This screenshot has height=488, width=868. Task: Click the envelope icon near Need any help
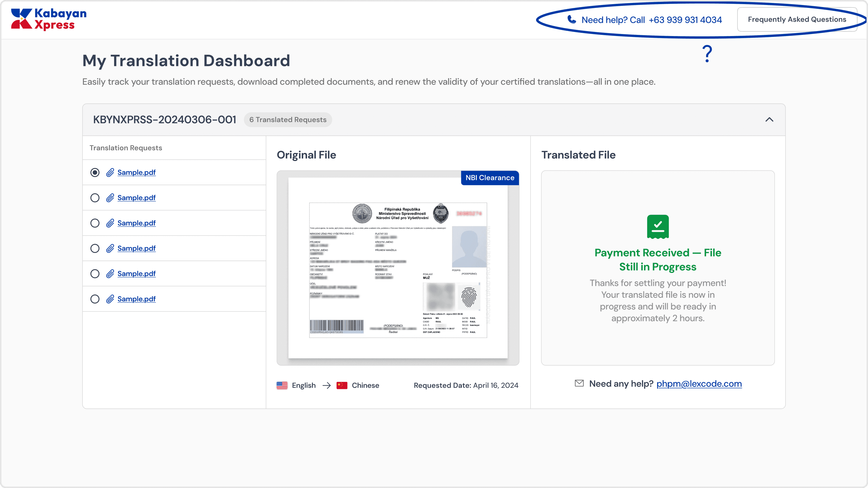point(579,383)
